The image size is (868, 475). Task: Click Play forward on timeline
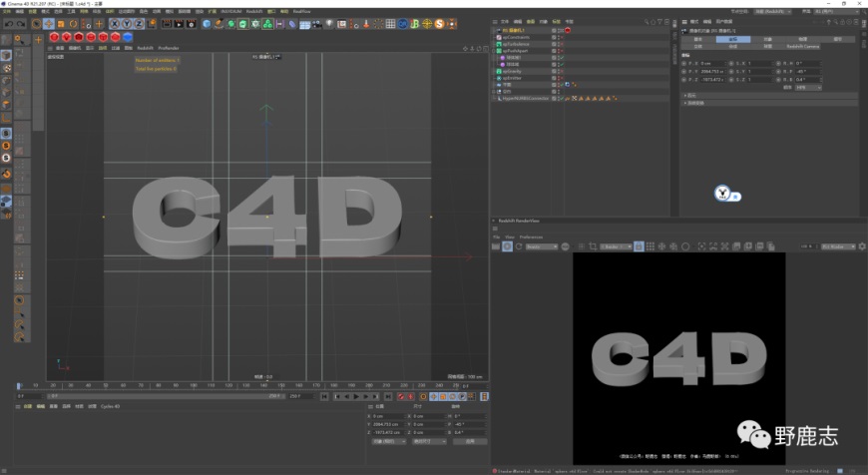point(356,396)
